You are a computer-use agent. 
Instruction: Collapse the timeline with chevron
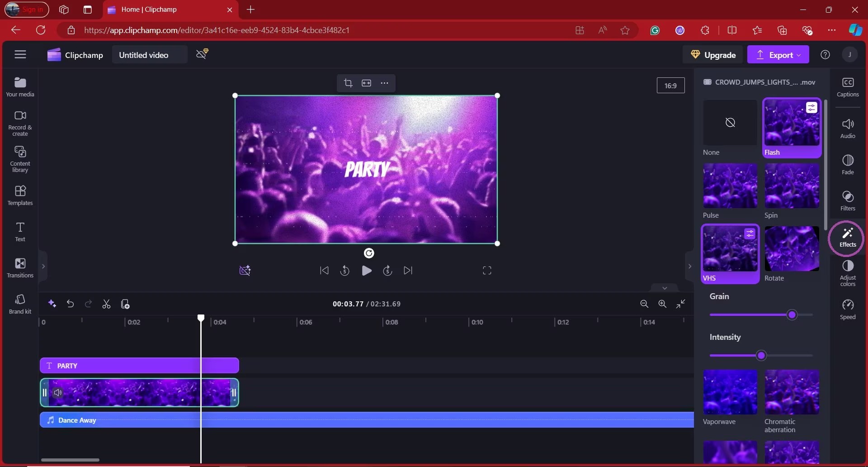(664, 288)
